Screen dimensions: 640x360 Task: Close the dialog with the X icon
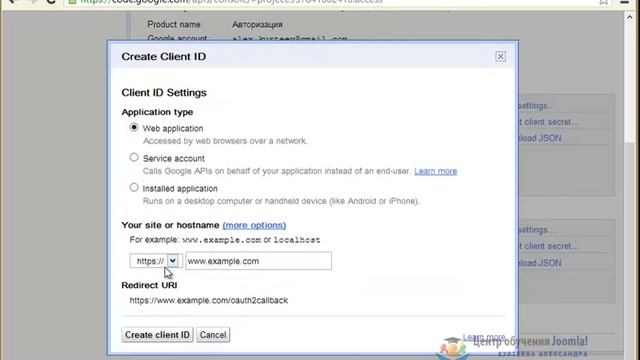point(500,56)
